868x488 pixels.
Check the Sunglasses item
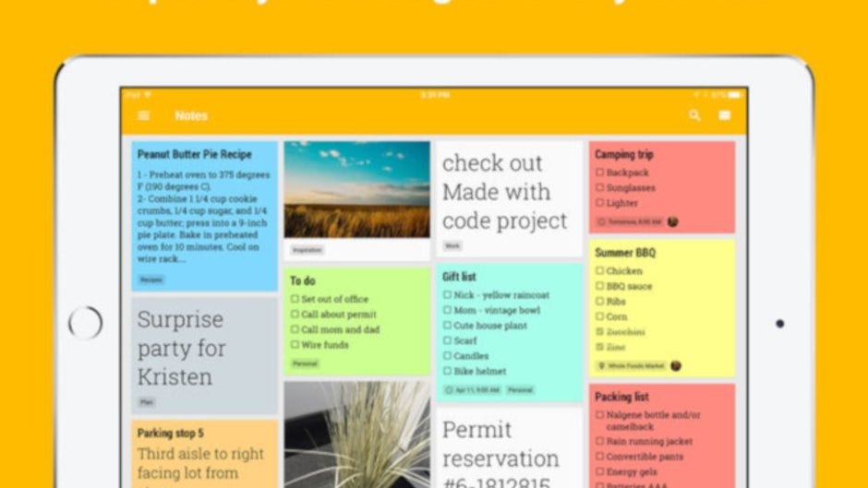click(x=599, y=187)
